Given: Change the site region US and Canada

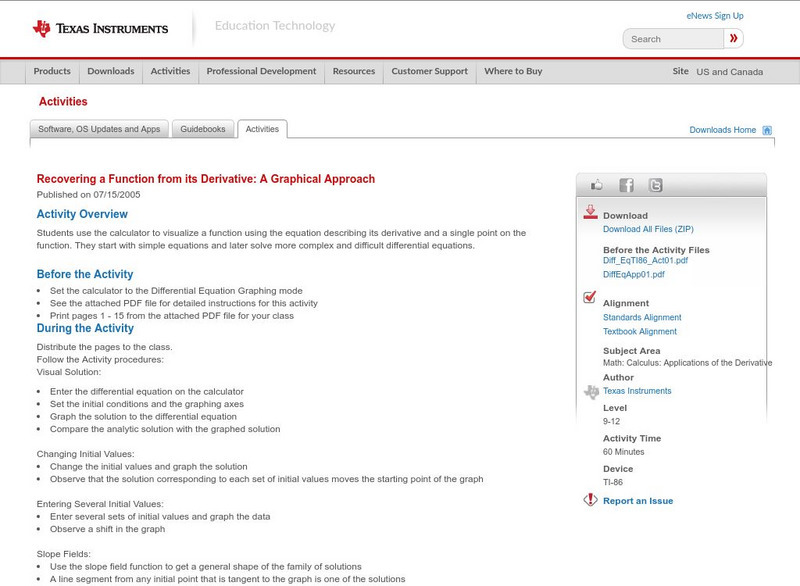Looking at the screenshot, I should (730, 72).
